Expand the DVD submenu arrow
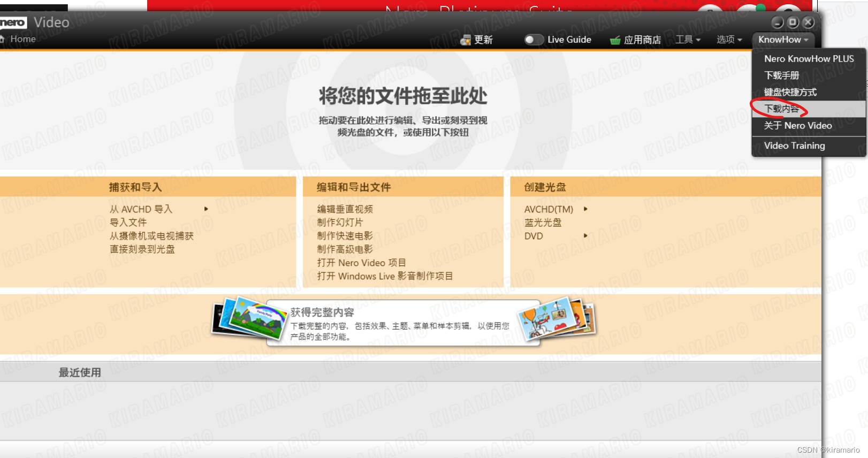Image resolution: width=868 pixels, height=458 pixels. click(585, 236)
